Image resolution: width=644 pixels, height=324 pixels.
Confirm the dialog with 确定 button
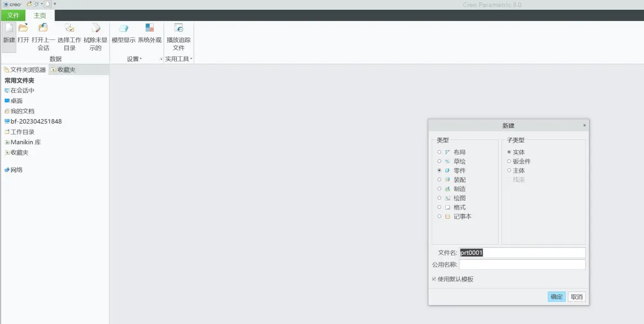coord(556,297)
